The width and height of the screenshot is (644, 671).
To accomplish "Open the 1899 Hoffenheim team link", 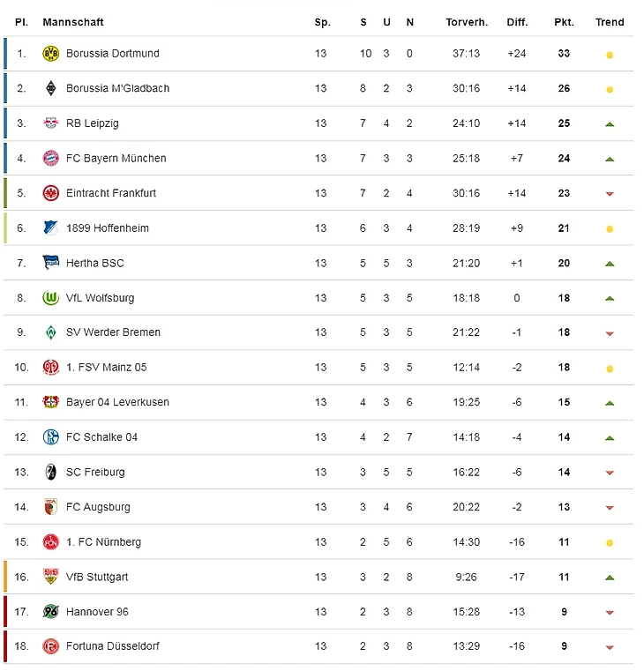I will click(108, 228).
